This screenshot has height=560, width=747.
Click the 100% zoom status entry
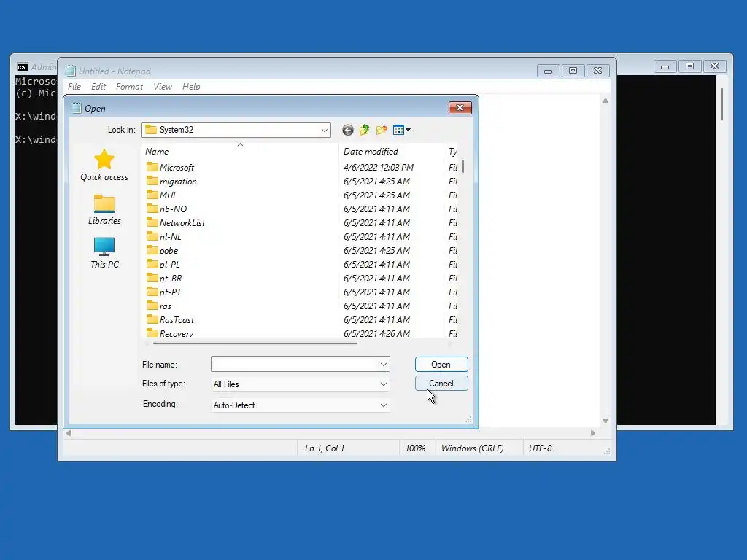tap(415, 448)
